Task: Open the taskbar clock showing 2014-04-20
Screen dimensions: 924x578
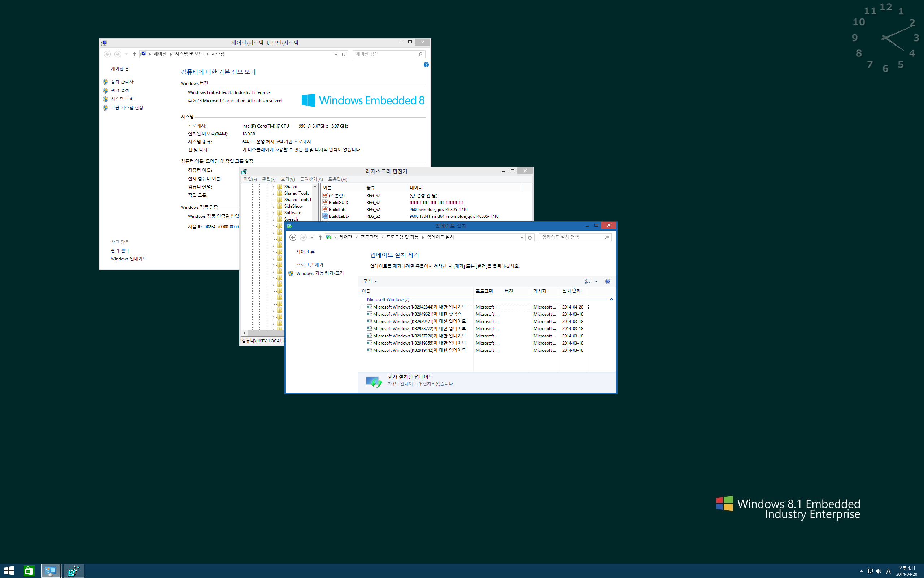Action: click(x=906, y=571)
